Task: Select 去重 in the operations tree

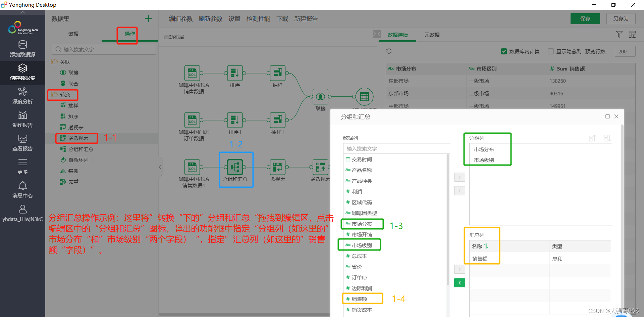Action: click(69, 182)
